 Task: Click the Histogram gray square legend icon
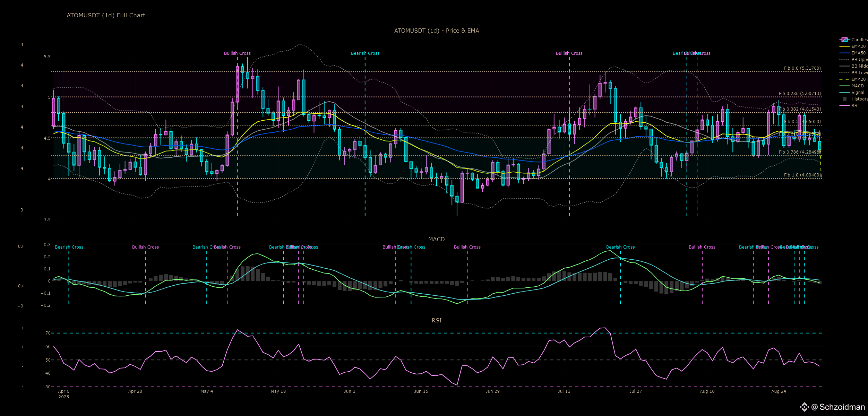(844, 99)
